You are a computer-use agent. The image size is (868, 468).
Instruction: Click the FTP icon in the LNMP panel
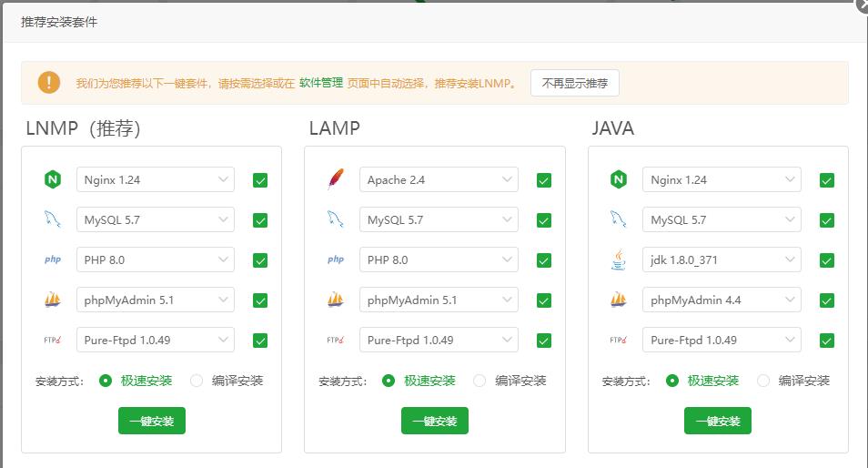(53, 340)
